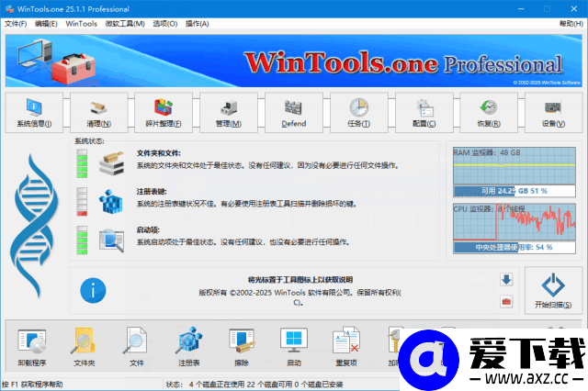588x391 pixels.
Task: Open the 微软工具(M) menu
Action: (x=125, y=24)
